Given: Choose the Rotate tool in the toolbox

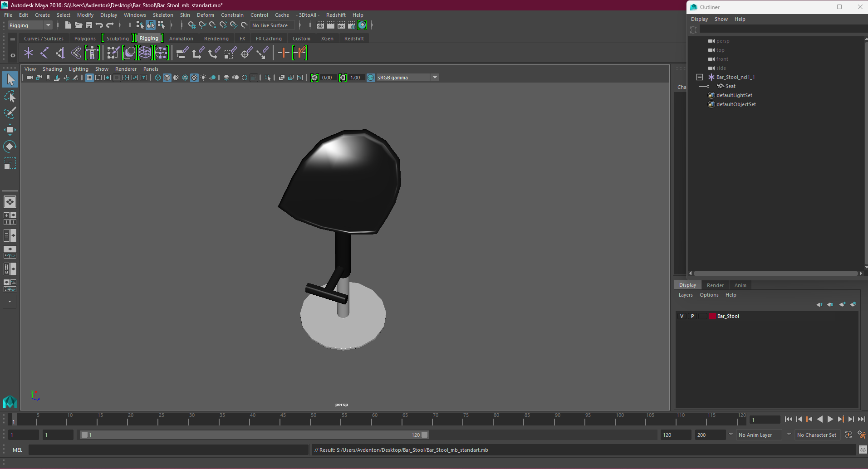Looking at the screenshot, I should coord(10,146).
